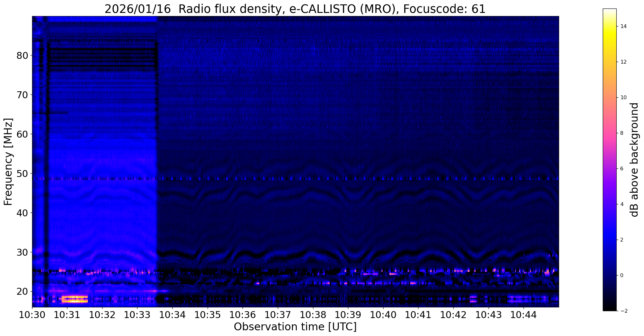The height and width of the screenshot is (336, 644).
Task: Click the 10:34 time tick label
Action: [172, 315]
